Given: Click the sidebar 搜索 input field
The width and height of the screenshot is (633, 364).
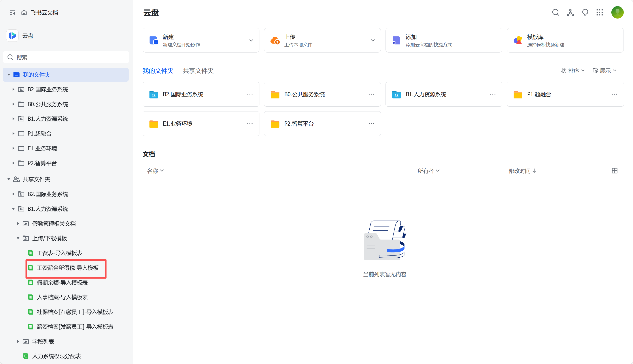Looking at the screenshot, I should point(66,57).
